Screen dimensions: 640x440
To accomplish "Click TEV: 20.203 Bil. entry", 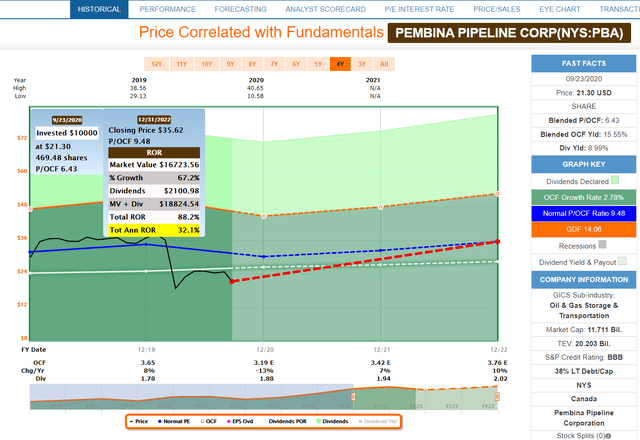I will [584, 343].
